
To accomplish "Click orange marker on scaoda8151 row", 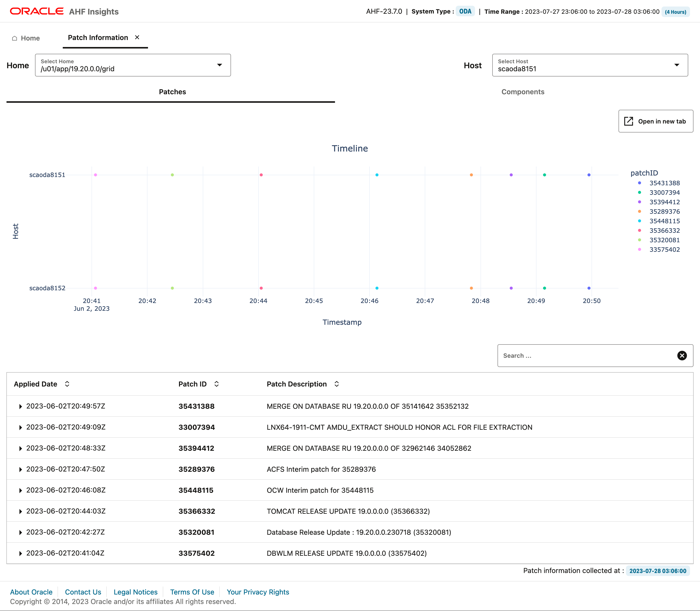I will (x=471, y=175).
